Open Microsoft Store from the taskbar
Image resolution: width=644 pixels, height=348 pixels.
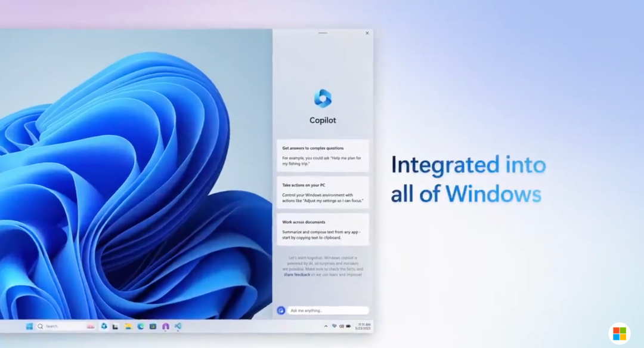(x=153, y=326)
